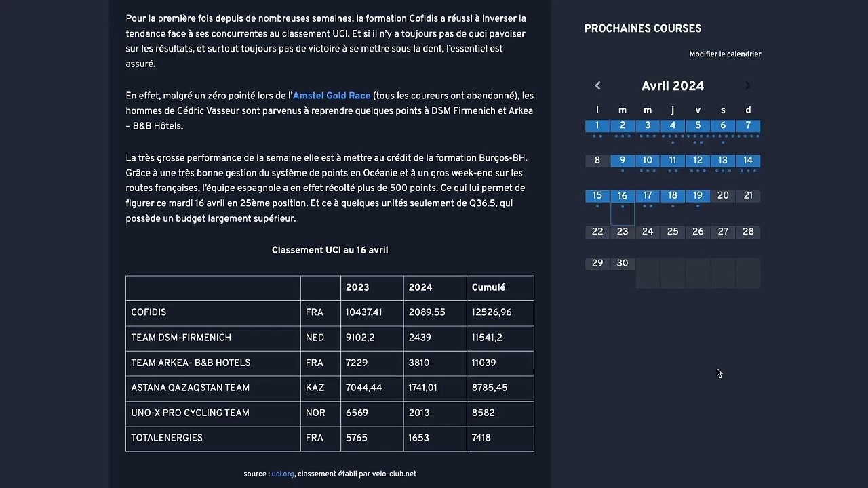
Task: Open the uci.org source link
Action: [x=283, y=474]
